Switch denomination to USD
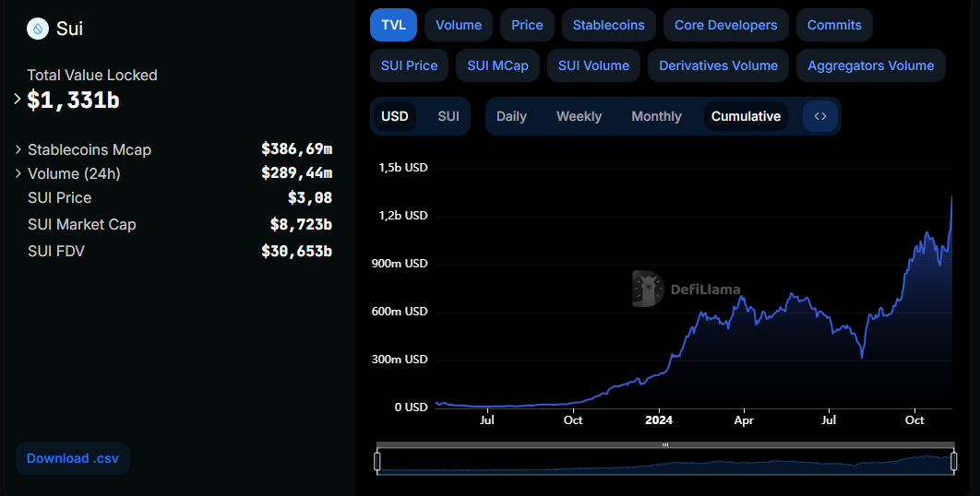Viewport: 980px width, 496px height. (x=395, y=116)
